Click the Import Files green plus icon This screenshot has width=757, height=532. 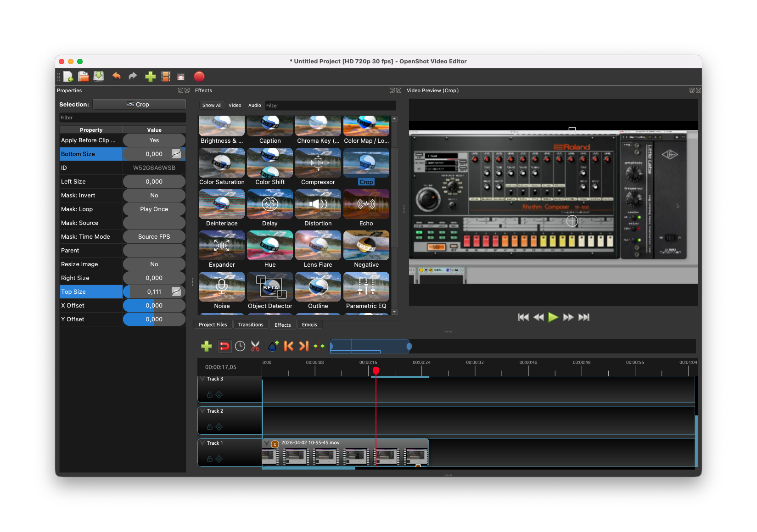click(150, 77)
